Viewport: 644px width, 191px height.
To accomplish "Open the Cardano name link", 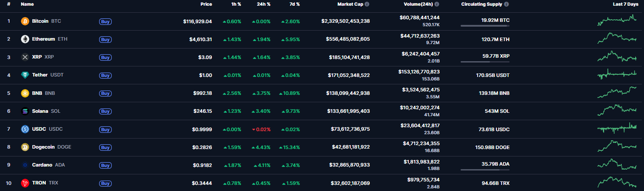I will [x=42, y=165].
